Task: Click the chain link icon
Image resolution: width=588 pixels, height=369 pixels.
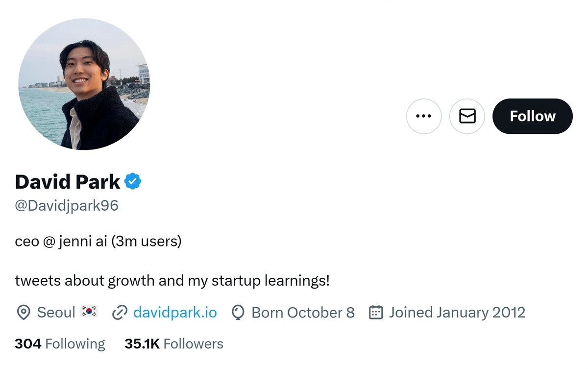Action: pos(120,312)
